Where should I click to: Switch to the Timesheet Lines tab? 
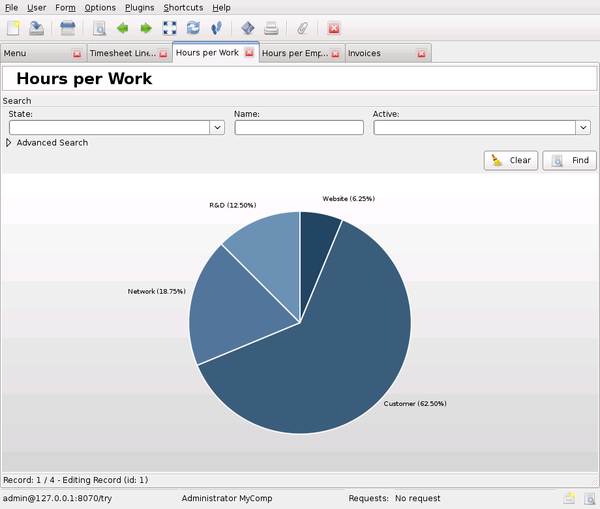[123, 54]
